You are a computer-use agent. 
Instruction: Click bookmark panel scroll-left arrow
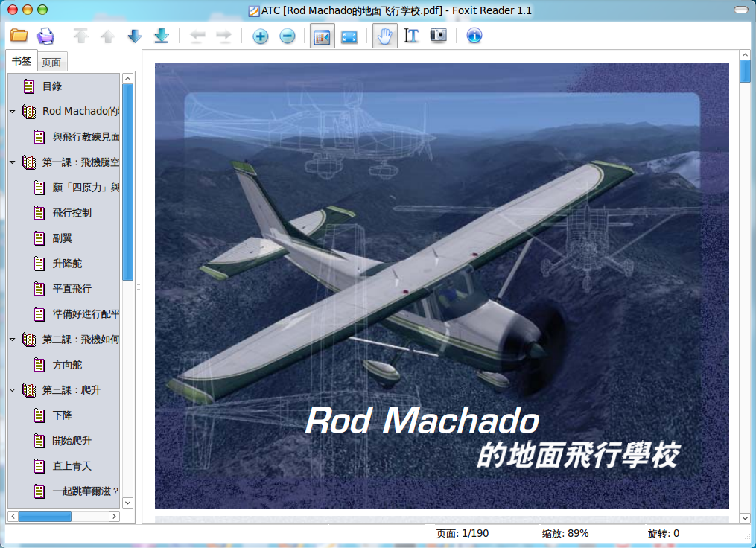[x=13, y=516]
